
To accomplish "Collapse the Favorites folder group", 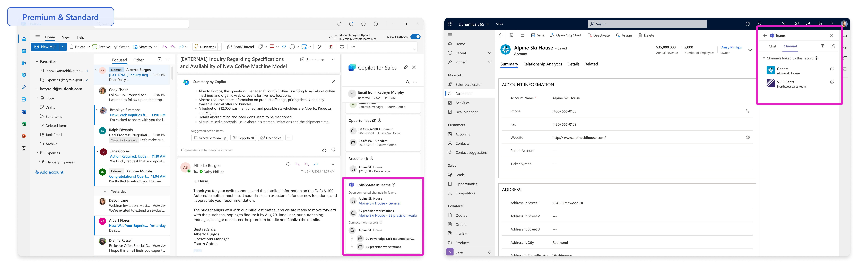I will (x=37, y=62).
